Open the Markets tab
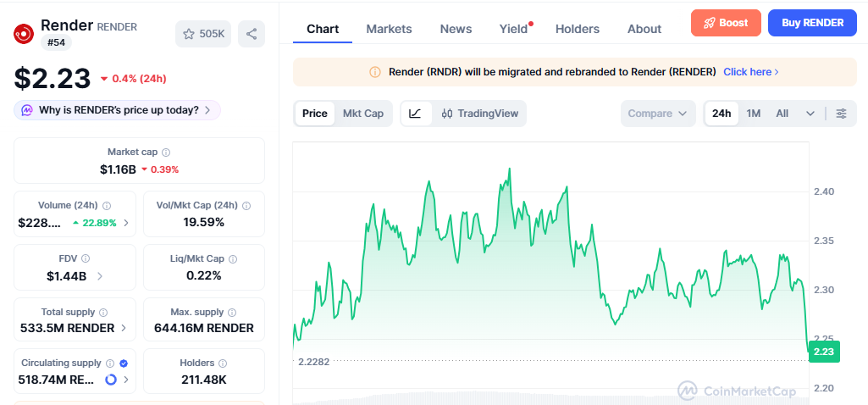Screen dimensions: 868x405 (390, 29)
